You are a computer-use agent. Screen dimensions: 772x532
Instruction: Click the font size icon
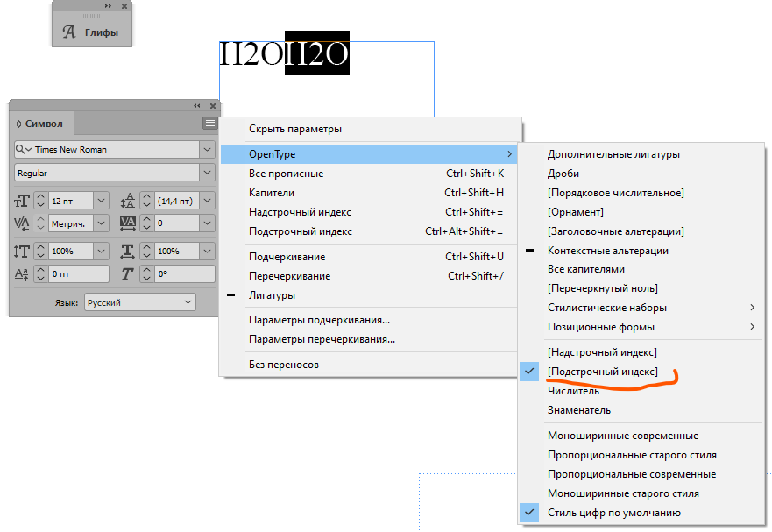(x=22, y=201)
